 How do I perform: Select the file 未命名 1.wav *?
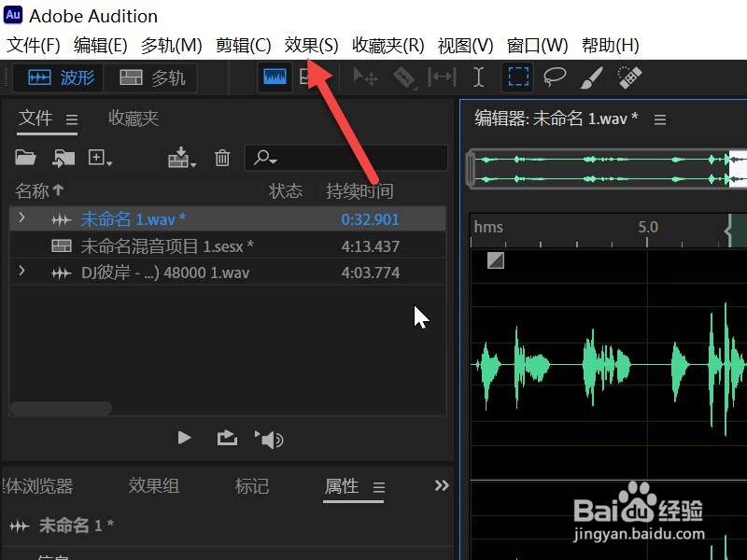pos(134,219)
